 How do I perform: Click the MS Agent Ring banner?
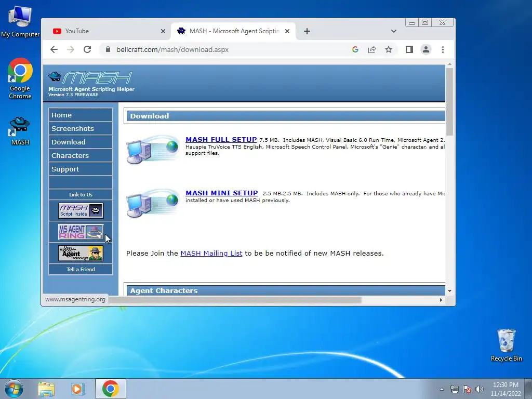(81, 232)
